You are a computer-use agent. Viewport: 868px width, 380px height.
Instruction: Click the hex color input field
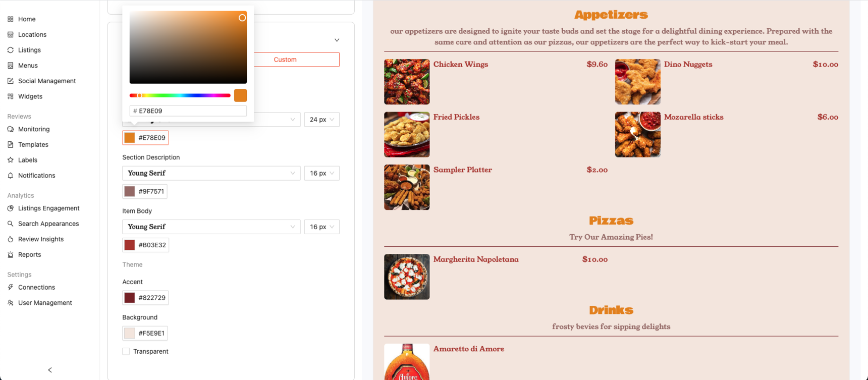188,111
